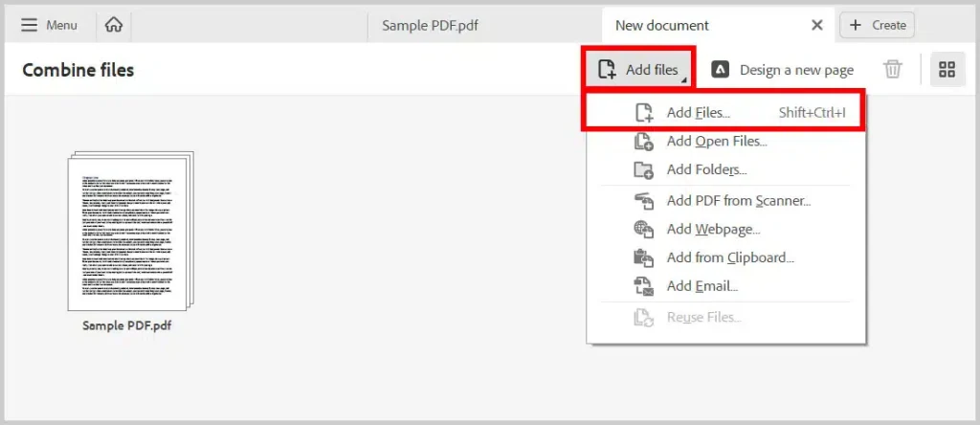Close the New document tab
This screenshot has width=980, height=425.
click(x=817, y=25)
